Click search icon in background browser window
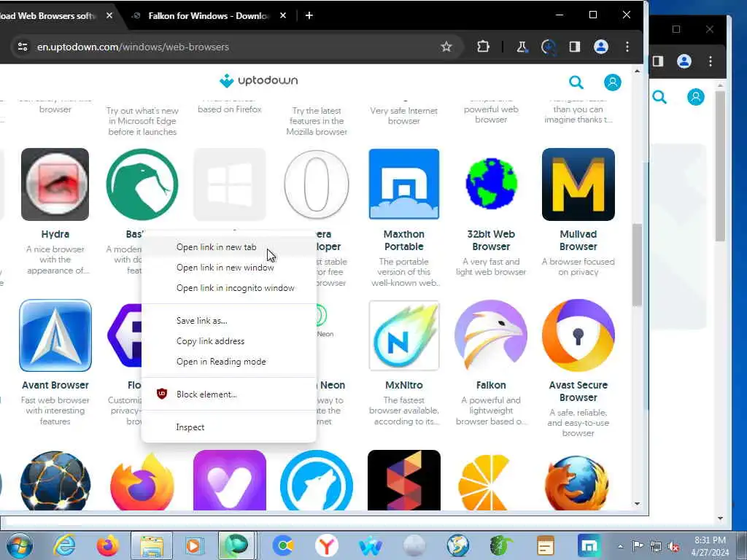The width and height of the screenshot is (747, 560). click(659, 97)
